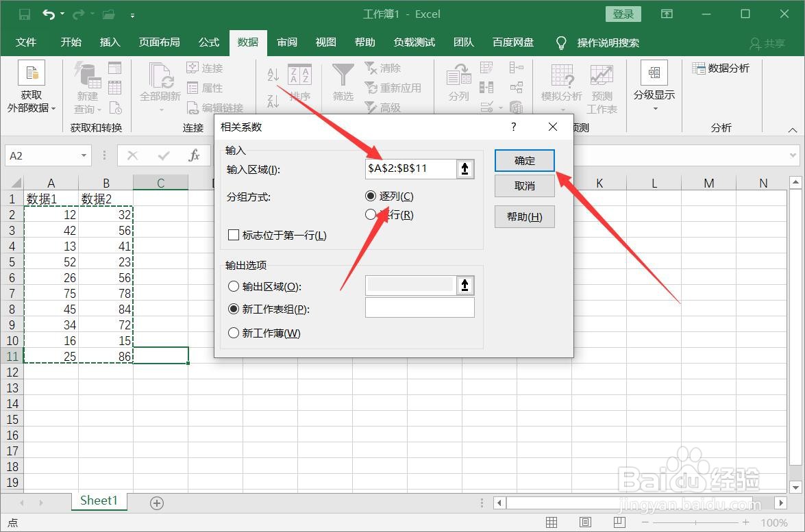Click horizontal scrollbar right arrow
This screenshot has width=805, height=532.
point(781,503)
